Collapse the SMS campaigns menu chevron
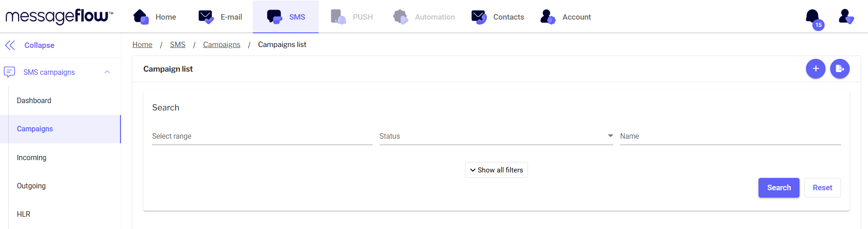 click(107, 72)
